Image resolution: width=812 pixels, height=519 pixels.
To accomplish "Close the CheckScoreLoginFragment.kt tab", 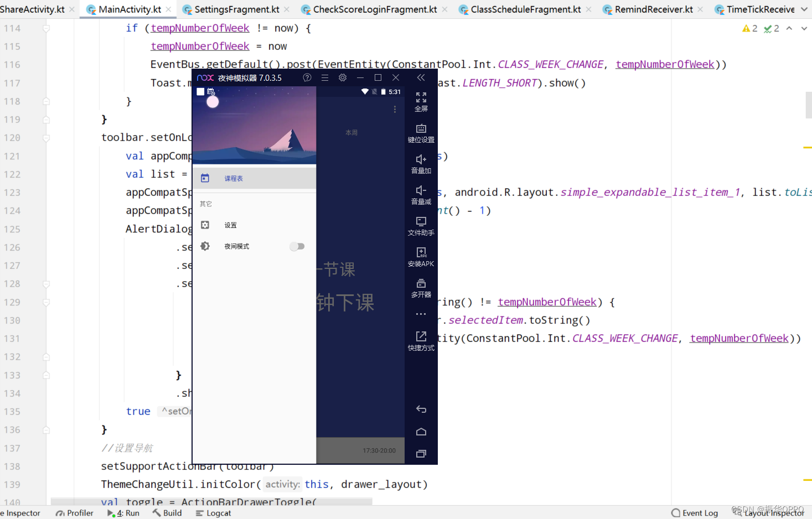I will [445, 9].
